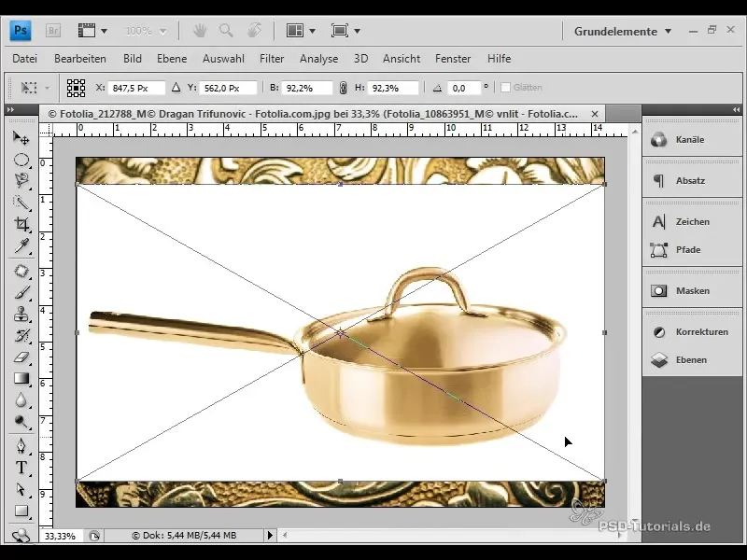Expand the toolbox double-arrow toggle
Viewport: 747px width, 560px height.
click(10, 109)
